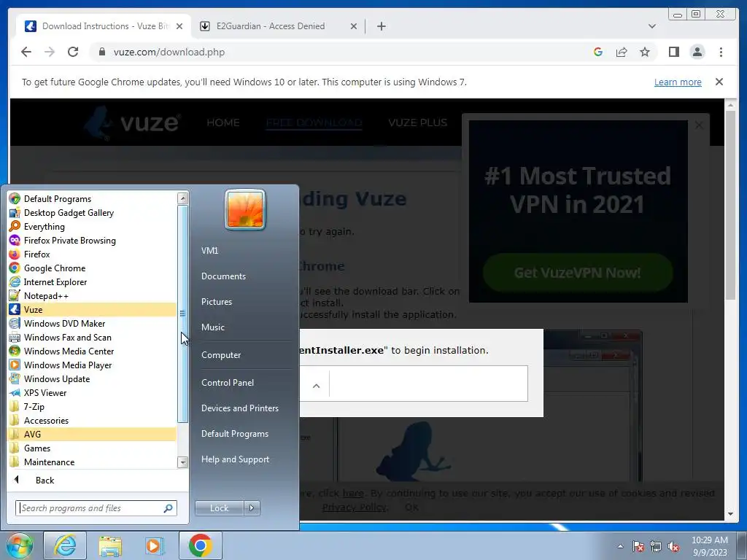
Task: Dismiss the Windows 7 update notice
Action: pyautogui.click(x=719, y=82)
